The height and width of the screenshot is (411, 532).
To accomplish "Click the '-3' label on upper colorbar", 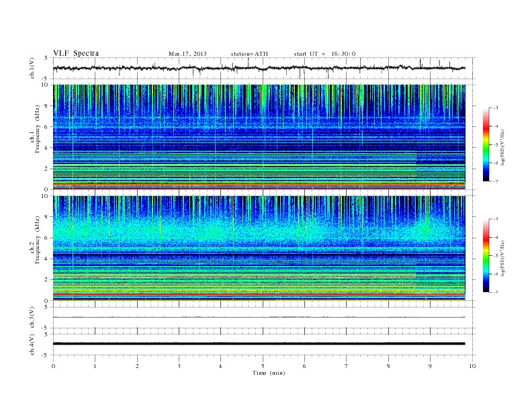I will [496, 108].
